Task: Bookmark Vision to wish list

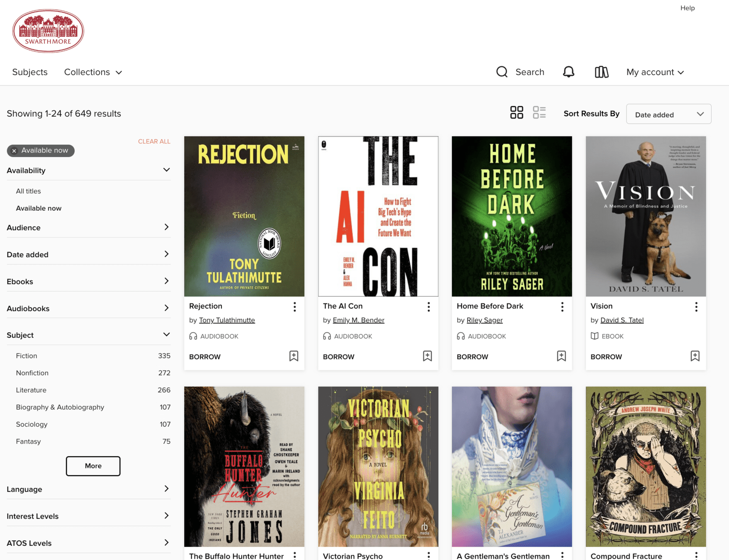Action: pos(695,356)
